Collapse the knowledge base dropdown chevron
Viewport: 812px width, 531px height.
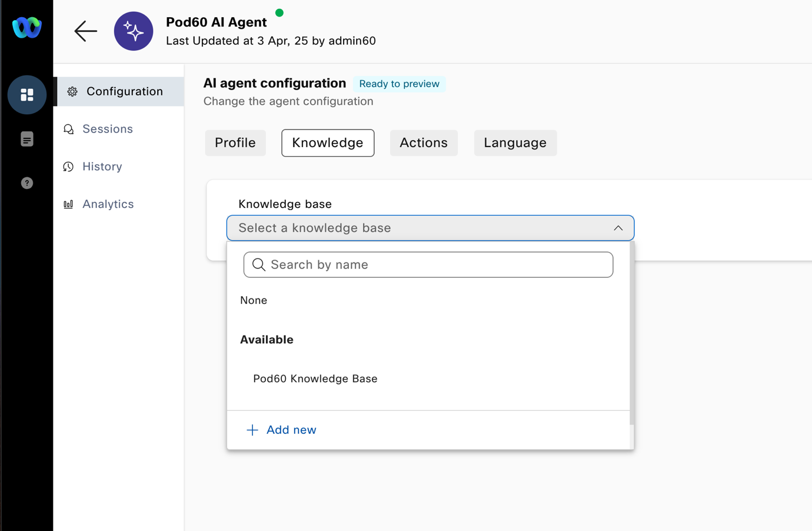coord(618,228)
